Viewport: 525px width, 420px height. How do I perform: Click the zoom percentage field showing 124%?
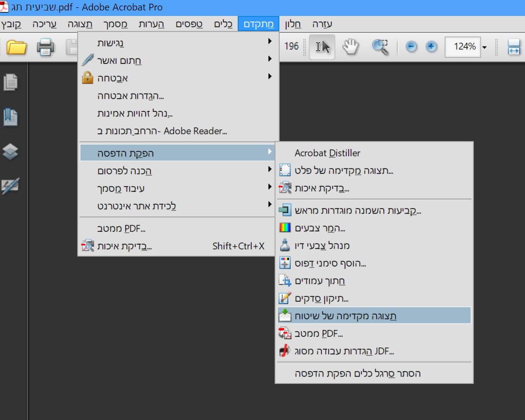(462, 47)
